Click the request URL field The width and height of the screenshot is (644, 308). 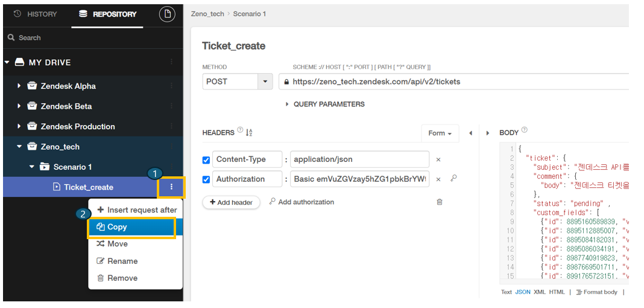pos(454,82)
